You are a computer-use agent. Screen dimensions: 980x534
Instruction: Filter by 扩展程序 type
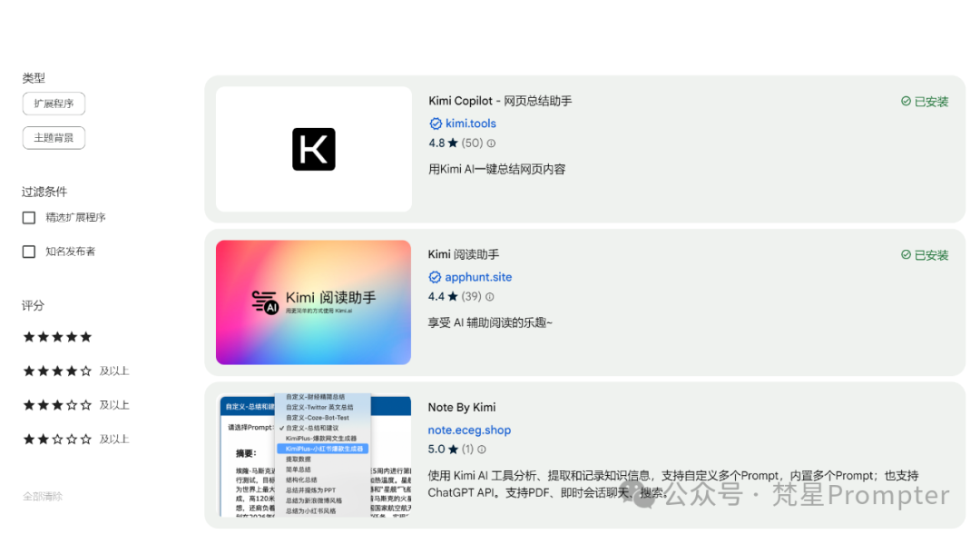[54, 104]
